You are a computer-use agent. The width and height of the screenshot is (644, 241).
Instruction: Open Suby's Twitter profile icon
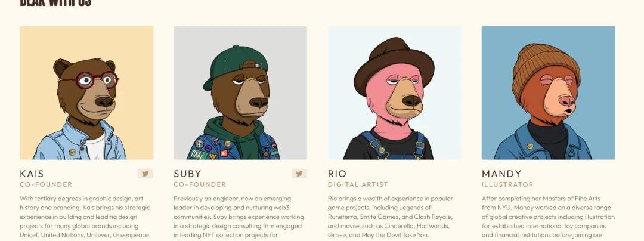[x=299, y=174]
